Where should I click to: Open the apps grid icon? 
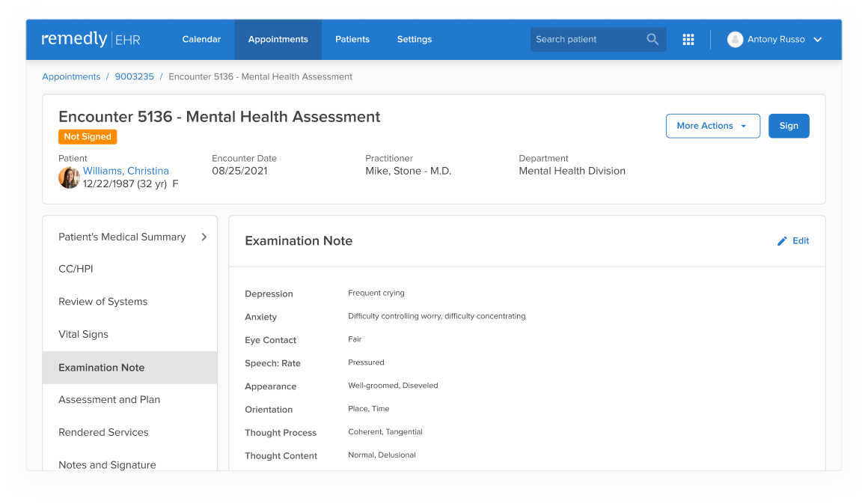click(688, 40)
